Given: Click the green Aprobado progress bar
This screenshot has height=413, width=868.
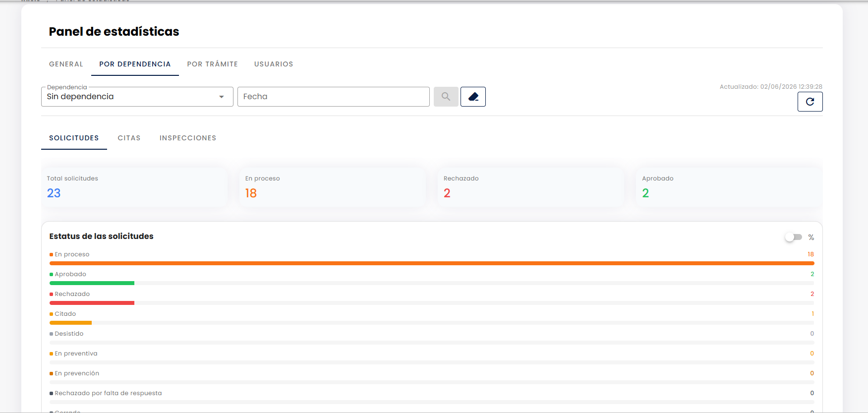Looking at the screenshot, I should point(92,283).
